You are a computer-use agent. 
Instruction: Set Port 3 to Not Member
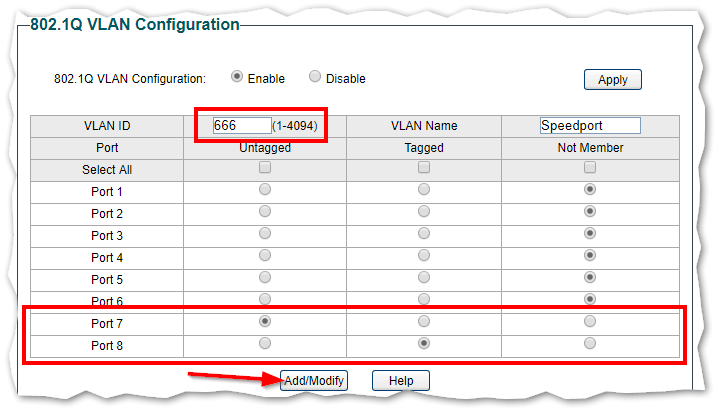[590, 233]
